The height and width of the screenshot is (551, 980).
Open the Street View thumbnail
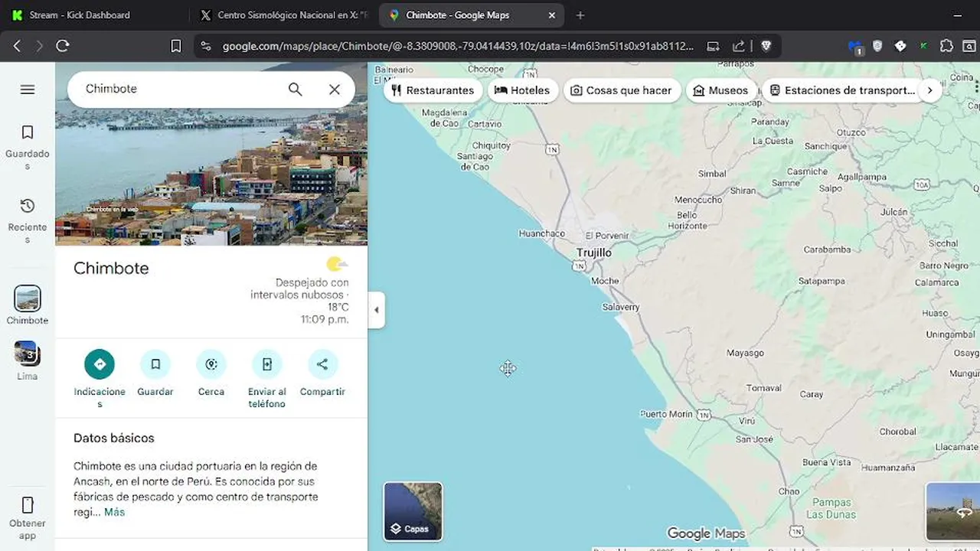[952, 511]
